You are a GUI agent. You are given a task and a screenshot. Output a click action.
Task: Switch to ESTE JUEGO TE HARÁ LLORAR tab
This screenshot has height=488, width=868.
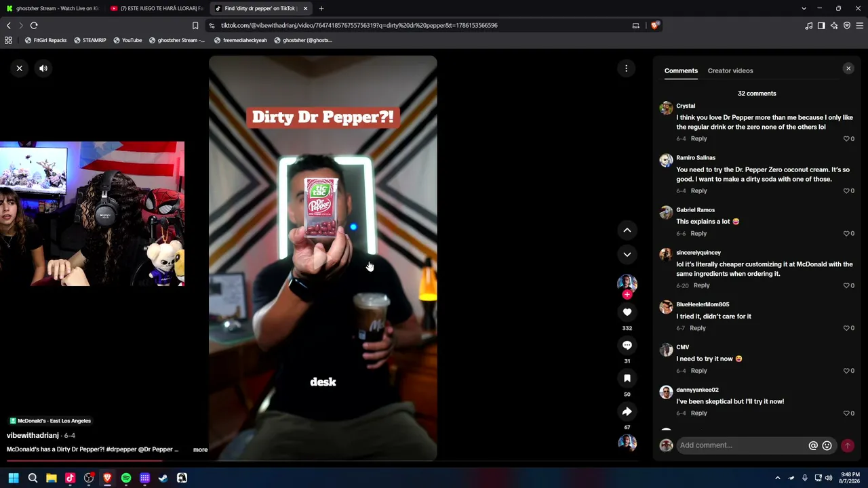pyautogui.click(x=156, y=8)
